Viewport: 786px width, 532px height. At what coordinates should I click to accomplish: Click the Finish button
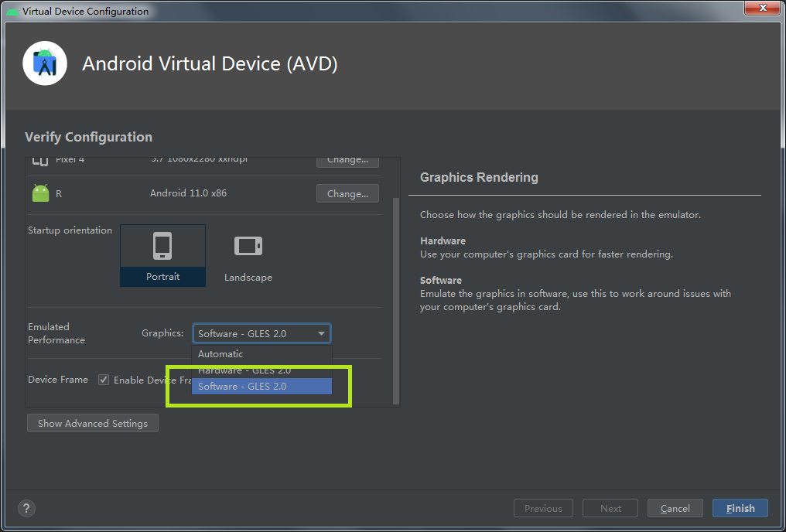point(740,508)
